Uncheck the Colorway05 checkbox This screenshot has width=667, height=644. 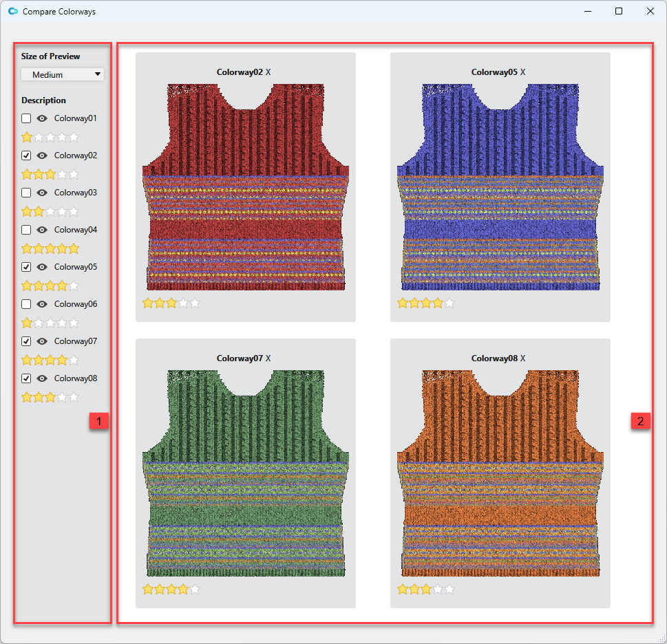pyautogui.click(x=26, y=267)
